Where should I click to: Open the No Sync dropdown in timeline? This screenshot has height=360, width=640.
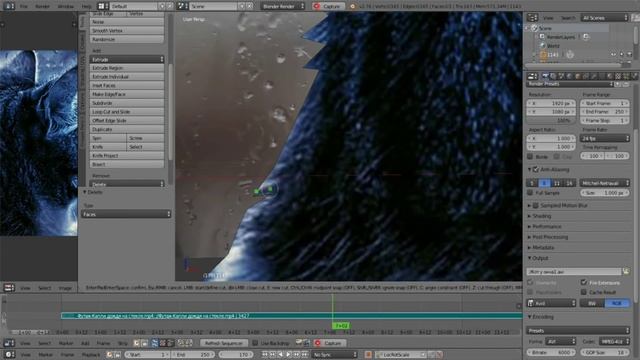pos(335,355)
